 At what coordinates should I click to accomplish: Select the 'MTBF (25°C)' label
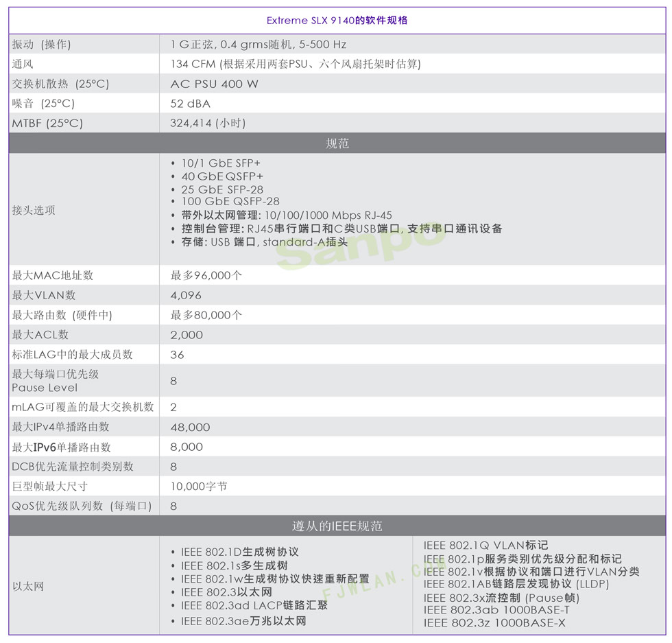[47, 123]
